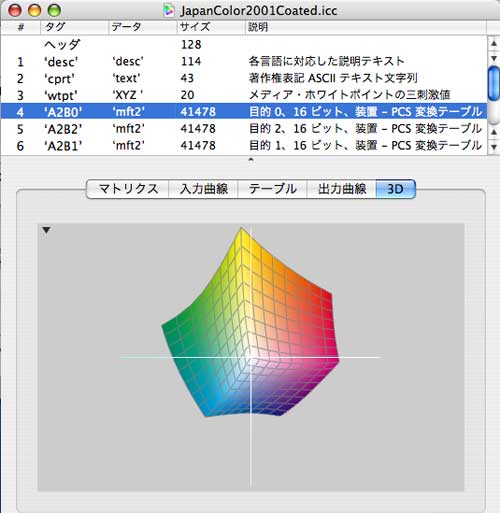Select the 'desc' tag row
The width and height of the screenshot is (500, 513).
tap(243, 61)
